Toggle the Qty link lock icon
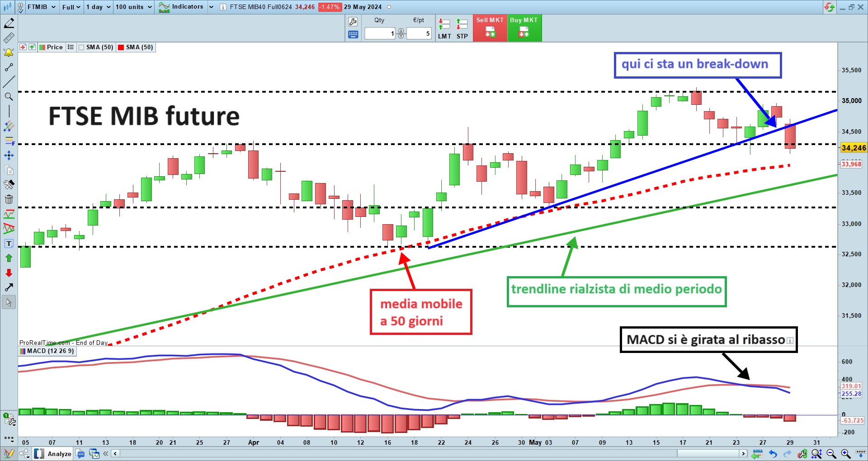The width and height of the screenshot is (868, 461). [401, 33]
